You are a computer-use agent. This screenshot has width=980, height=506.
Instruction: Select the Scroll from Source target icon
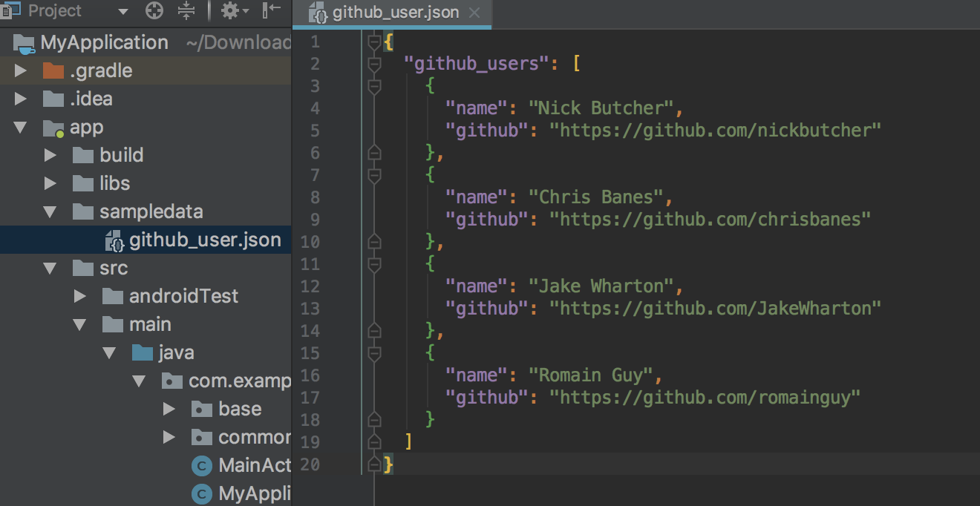pos(154,10)
